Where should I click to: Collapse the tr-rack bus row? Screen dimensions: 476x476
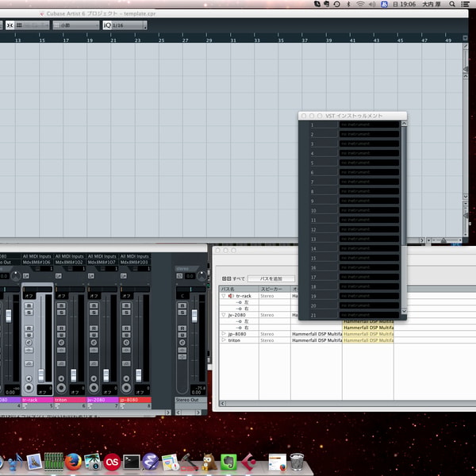click(224, 296)
